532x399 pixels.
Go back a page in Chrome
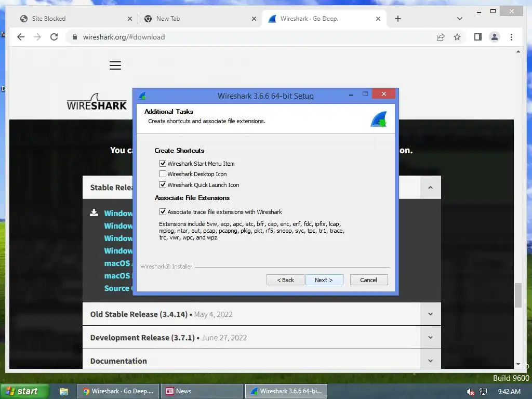click(21, 37)
